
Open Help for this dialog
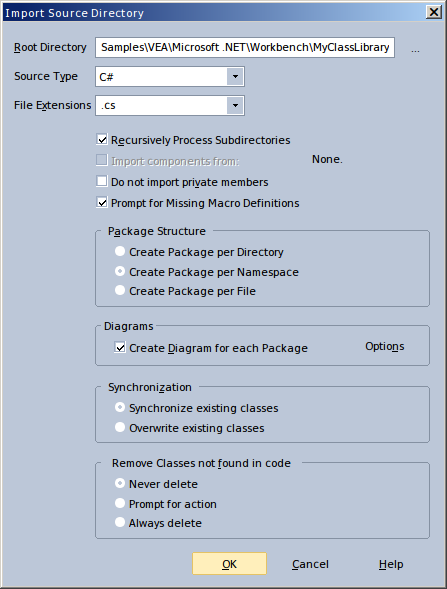[391, 564]
